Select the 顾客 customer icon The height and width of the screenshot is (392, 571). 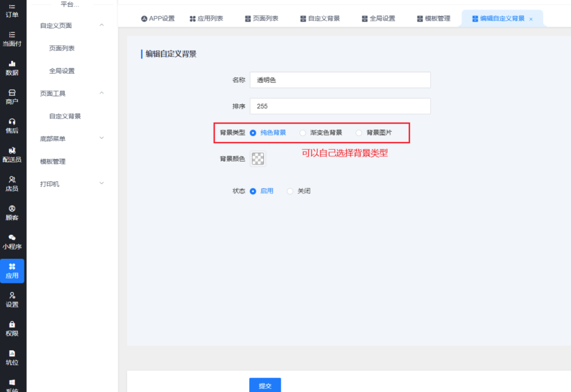[12, 209]
